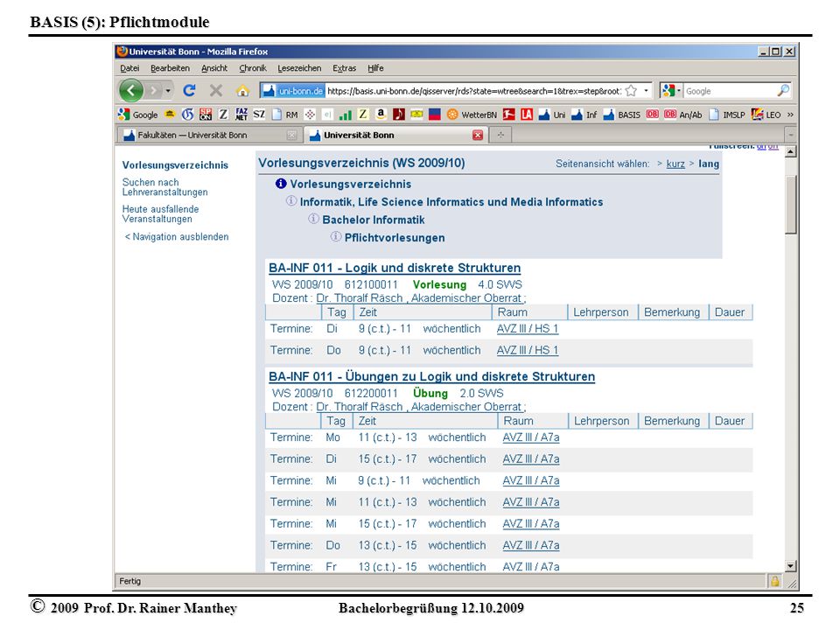Screen dimensions: 840x630
Task: Click the '4.0 SWS' text
Action: pos(500,285)
